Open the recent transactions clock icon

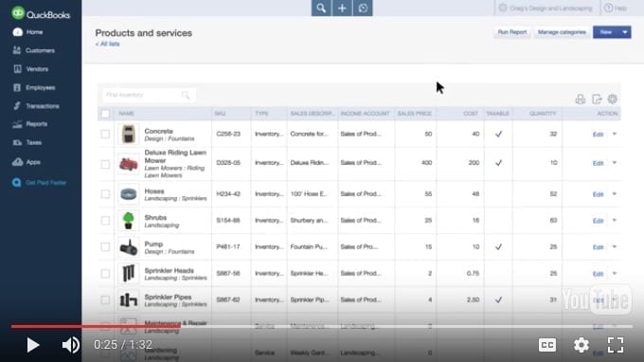[363, 9]
